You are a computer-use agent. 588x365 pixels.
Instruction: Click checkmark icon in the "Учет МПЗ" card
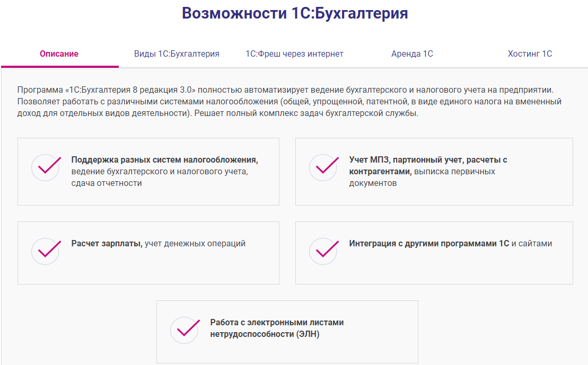(x=323, y=167)
